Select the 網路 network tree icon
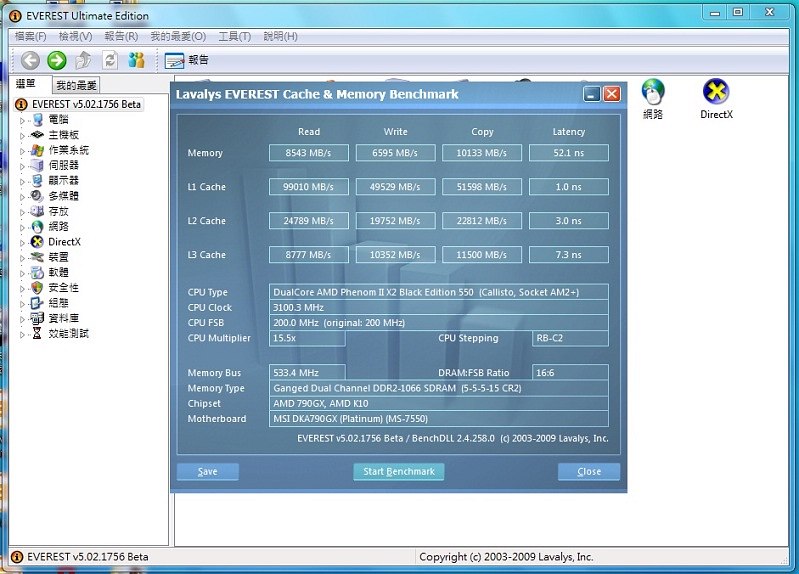The image size is (799, 574). click(37, 227)
